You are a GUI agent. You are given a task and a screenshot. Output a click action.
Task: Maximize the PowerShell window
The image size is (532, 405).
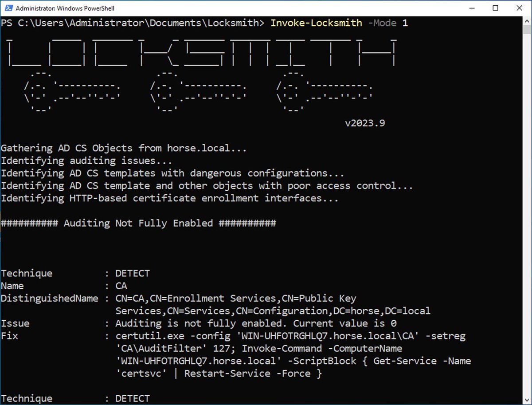coord(495,8)
